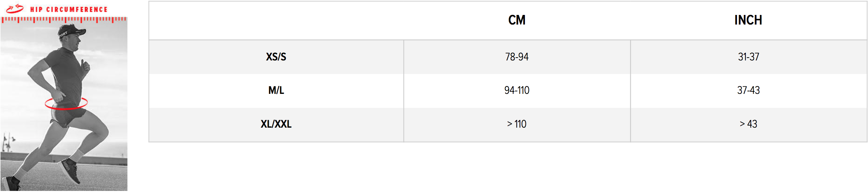This screenshot has width=868, height=192.
Task: Click the > 110 cm value cell
Action: pos(517,124)
